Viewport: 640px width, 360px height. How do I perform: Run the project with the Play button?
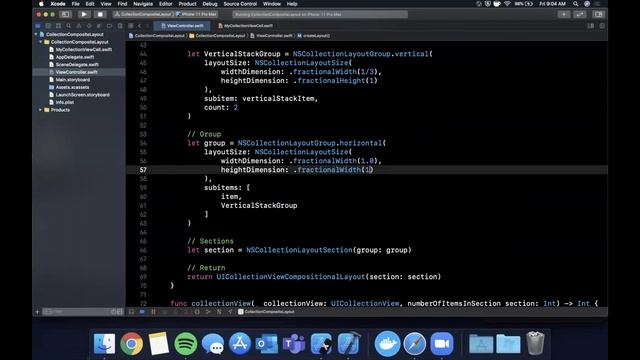(x=84, y=14)
